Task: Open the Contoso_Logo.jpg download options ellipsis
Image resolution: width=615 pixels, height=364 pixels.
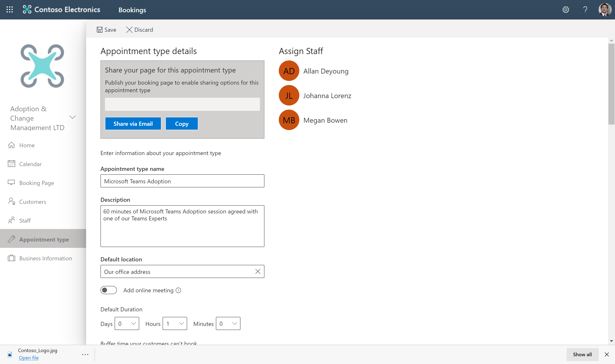Action: tap(85, 354)
